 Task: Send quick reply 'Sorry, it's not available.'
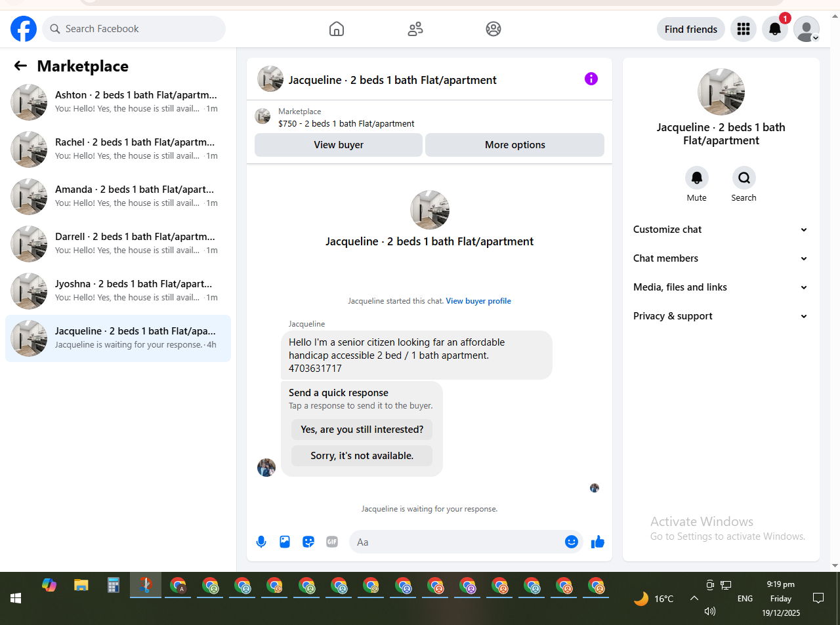pyautogui.click(x=362, y=456)
